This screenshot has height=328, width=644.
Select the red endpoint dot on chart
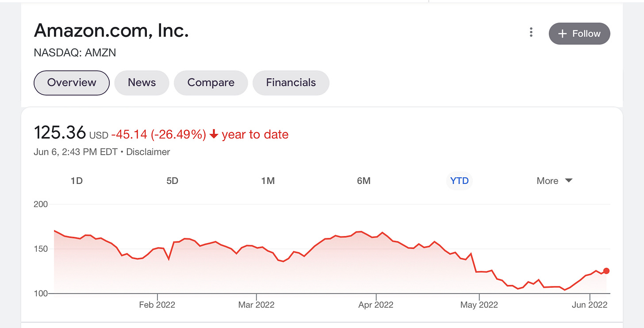click(x=606, y=271)
